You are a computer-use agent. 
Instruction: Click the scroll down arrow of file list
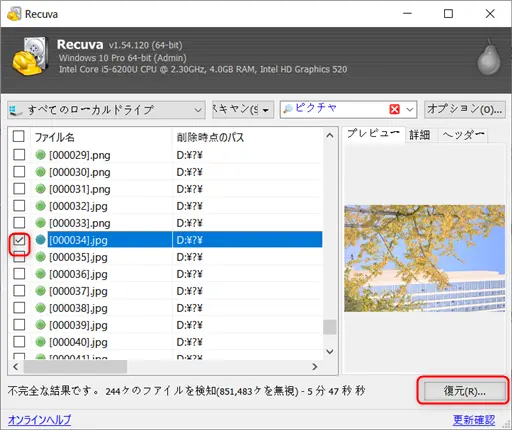coord(330,351)
